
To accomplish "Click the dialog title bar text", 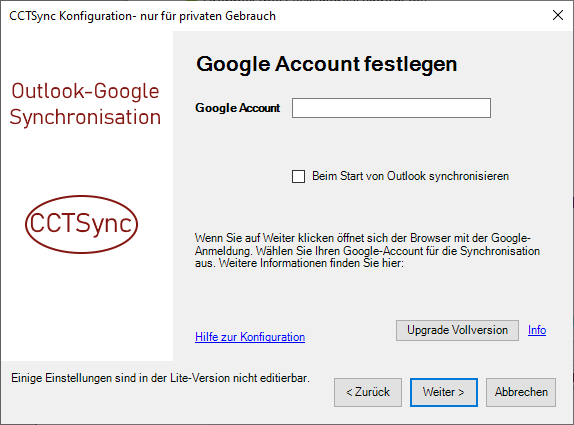I will tap(142, 16).
